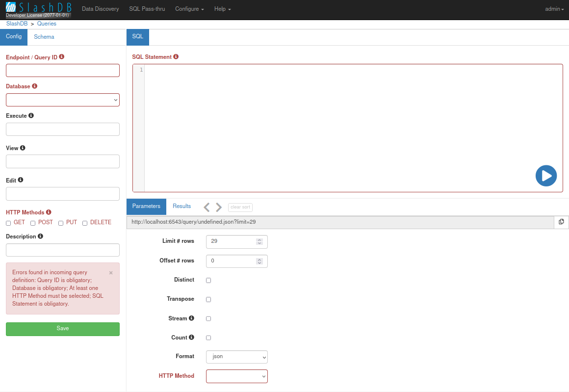Open the Configure menu
This screenshot has height=392, width=569.
[189, 9]
